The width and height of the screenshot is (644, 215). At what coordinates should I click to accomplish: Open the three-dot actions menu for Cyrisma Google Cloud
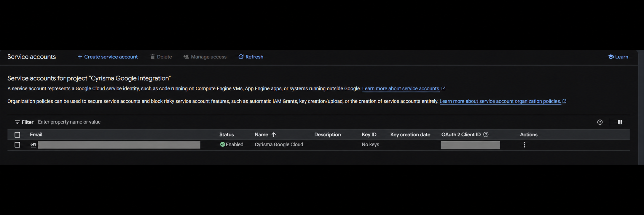[x=524, y=145]
